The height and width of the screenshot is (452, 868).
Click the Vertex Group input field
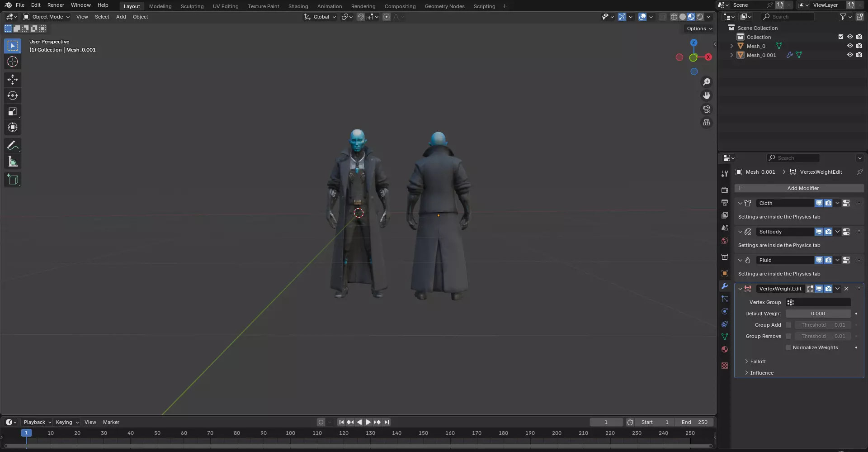(818, 302)
